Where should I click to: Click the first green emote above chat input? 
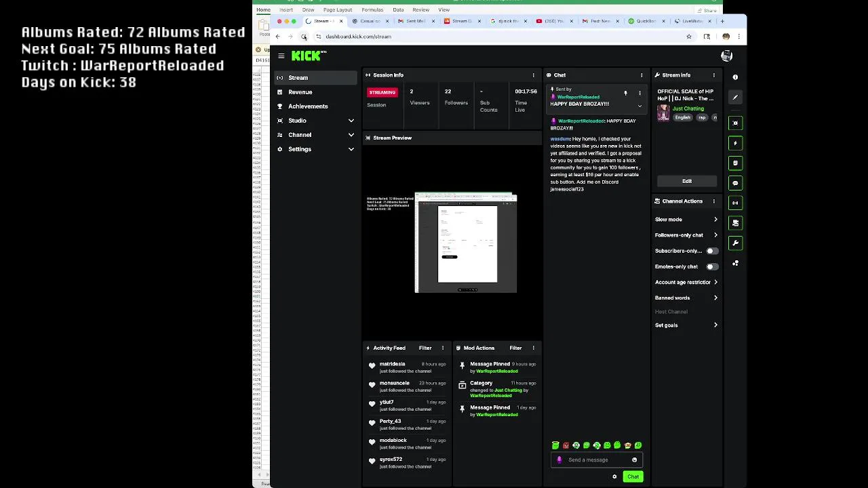tap(555, 446)
